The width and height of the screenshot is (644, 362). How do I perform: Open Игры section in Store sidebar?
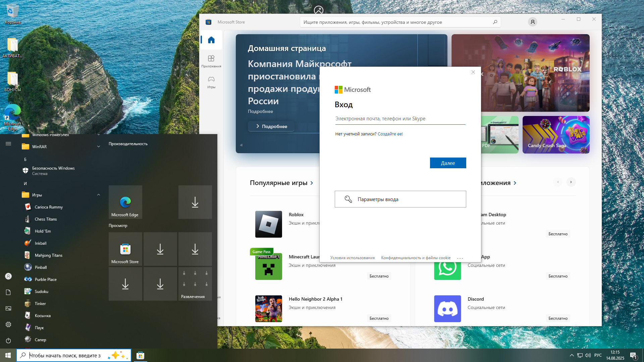211,82
